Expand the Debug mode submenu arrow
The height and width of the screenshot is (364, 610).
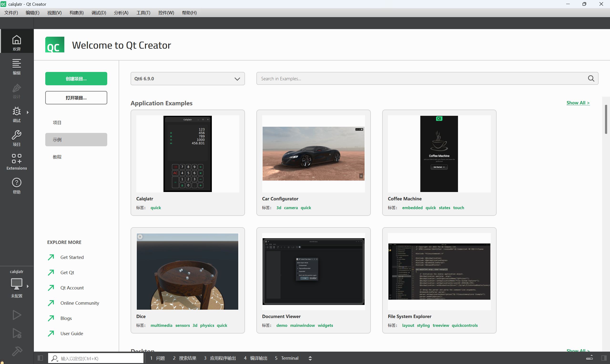pos(28,112)
